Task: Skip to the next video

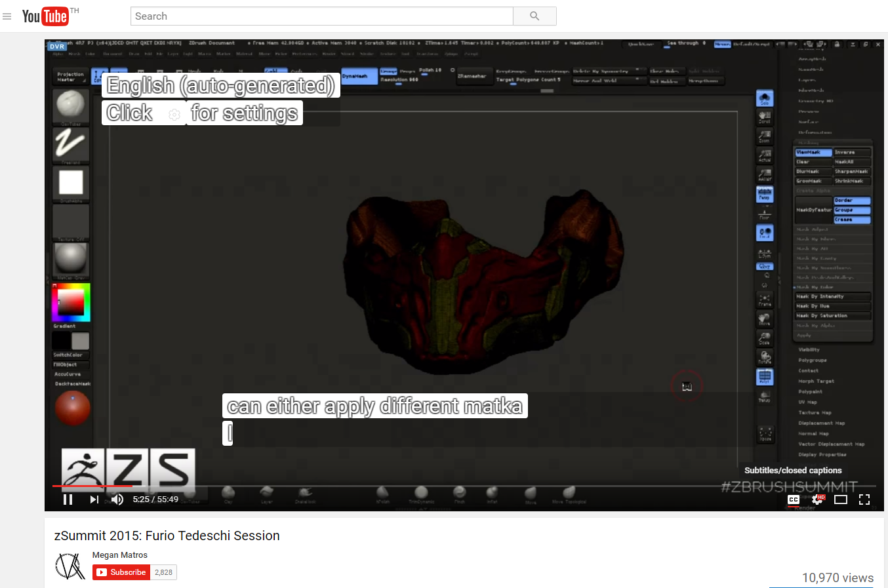Action: pos(94,500)
